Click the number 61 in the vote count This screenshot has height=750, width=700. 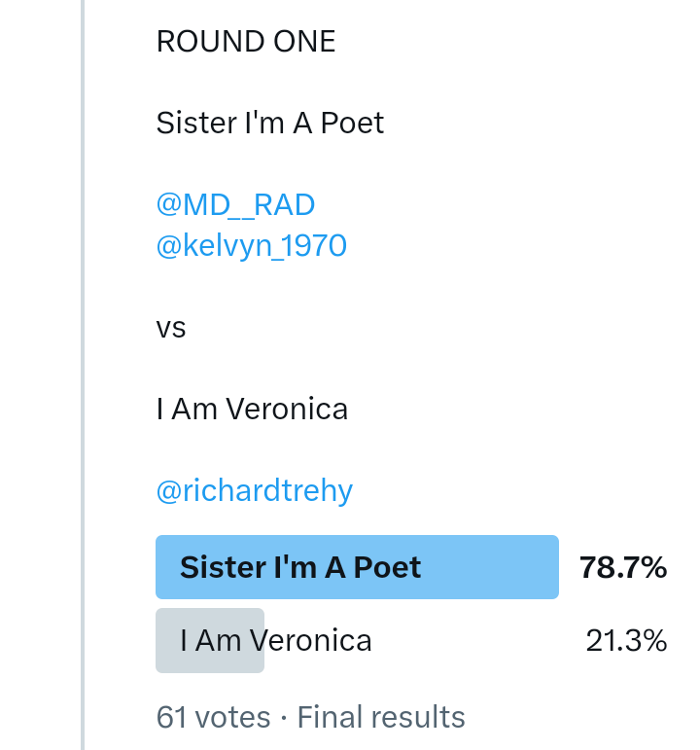point(171,718)
